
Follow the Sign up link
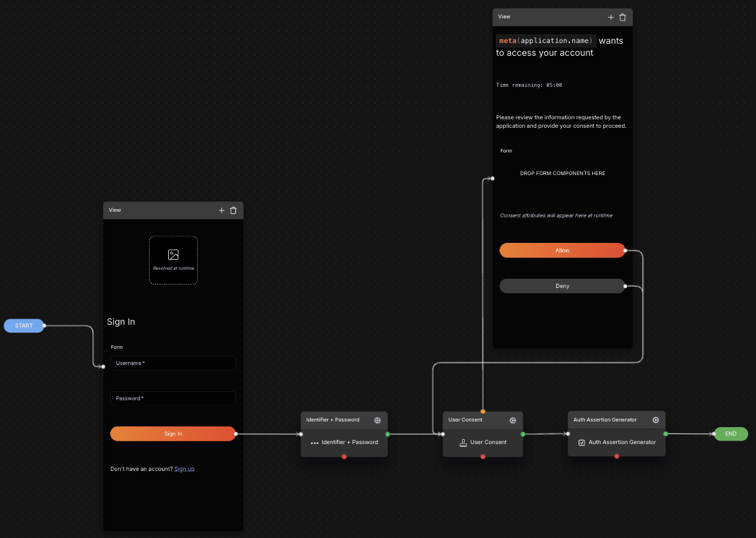point(184,469)
